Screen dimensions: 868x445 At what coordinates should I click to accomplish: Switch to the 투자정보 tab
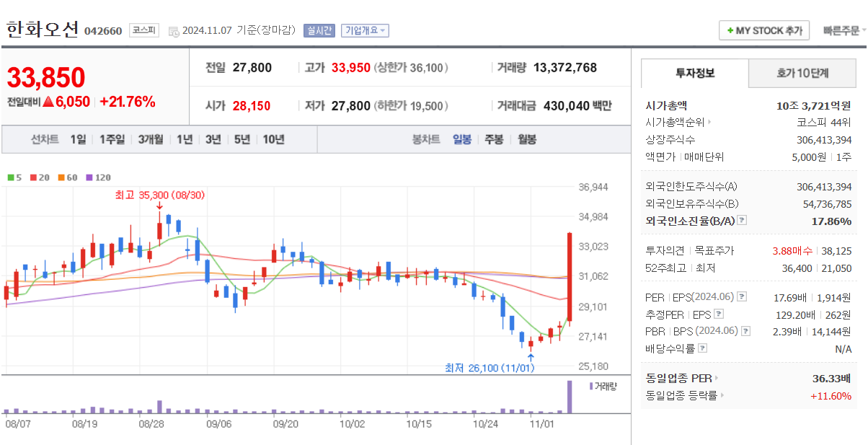coord(695,73)
